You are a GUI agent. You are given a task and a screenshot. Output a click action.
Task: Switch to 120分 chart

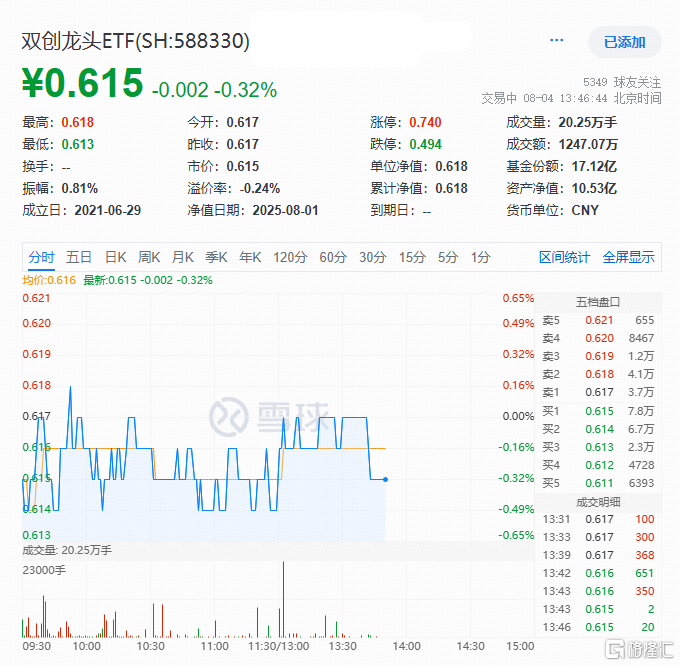[x=290, y=257]
